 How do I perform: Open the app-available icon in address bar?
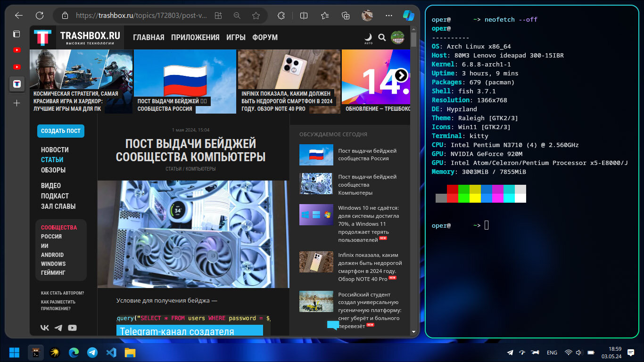click(218, 16)
